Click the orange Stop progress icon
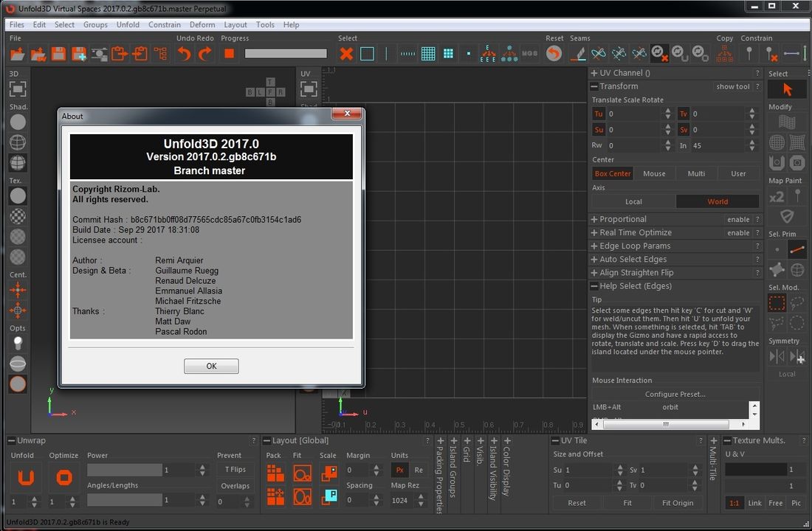Image resolution: width=812 pixels, height=531 pixels. point(229,54)
